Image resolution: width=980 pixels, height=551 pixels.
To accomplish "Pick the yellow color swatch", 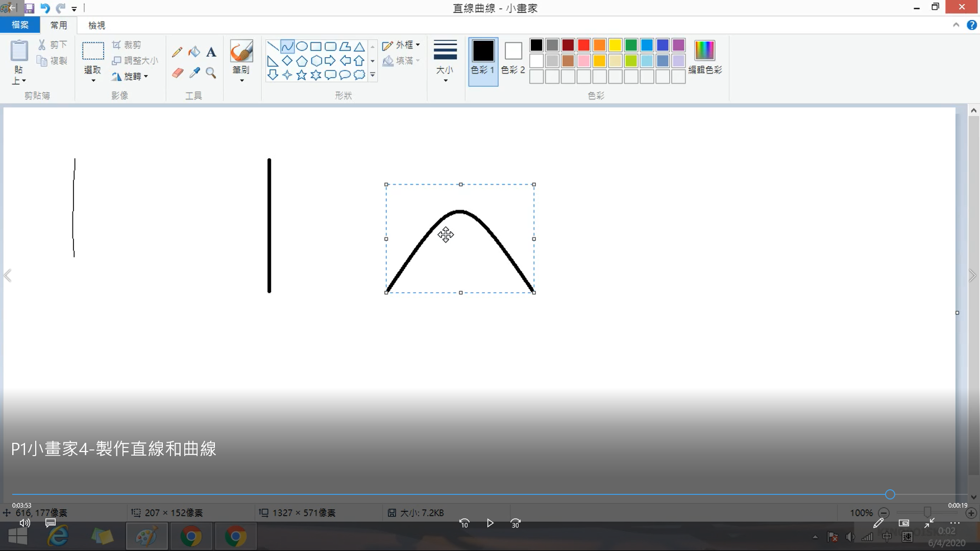I will [615, 45].
